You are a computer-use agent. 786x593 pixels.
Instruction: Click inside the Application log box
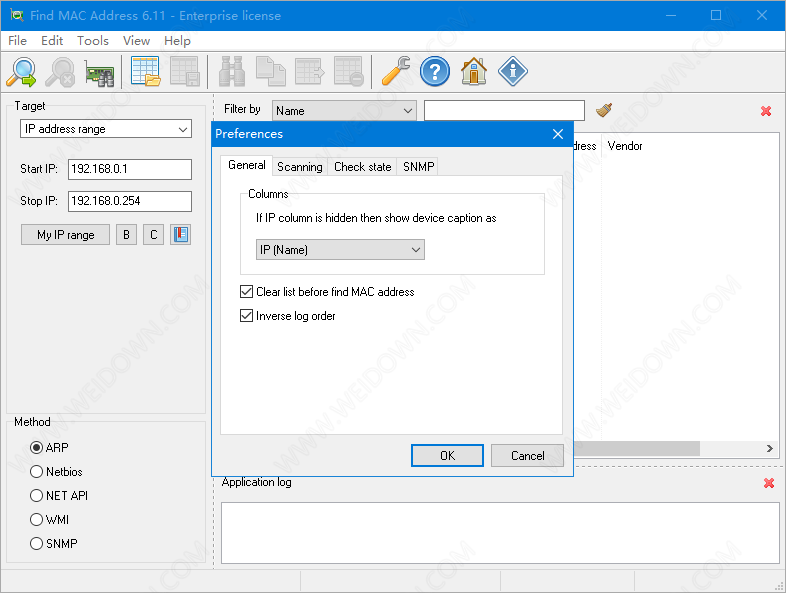point(500,533)
